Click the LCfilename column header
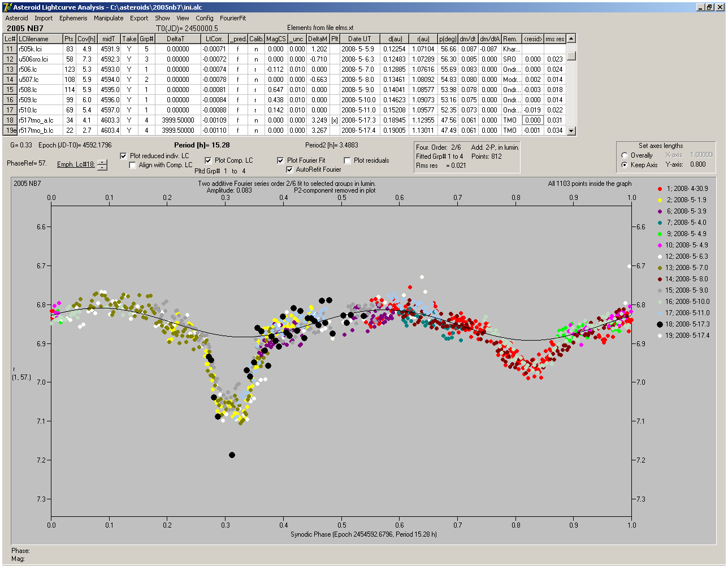Image resolution: width=728 pixels, height=566 pixels. 39,39
